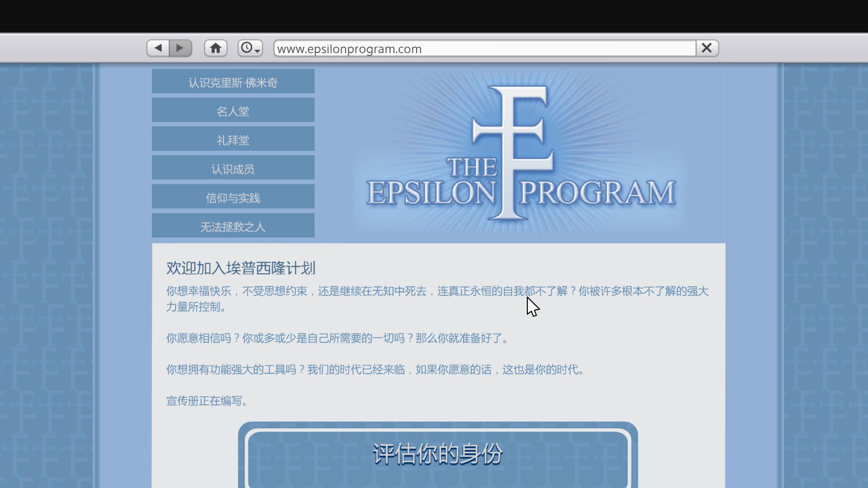The image size is (868, 488).
Task: Close the browser with the X button
Action: pos(707,48)
